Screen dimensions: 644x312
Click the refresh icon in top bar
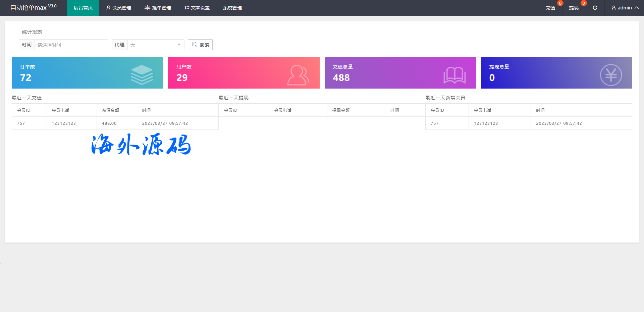tap(595, 8)
